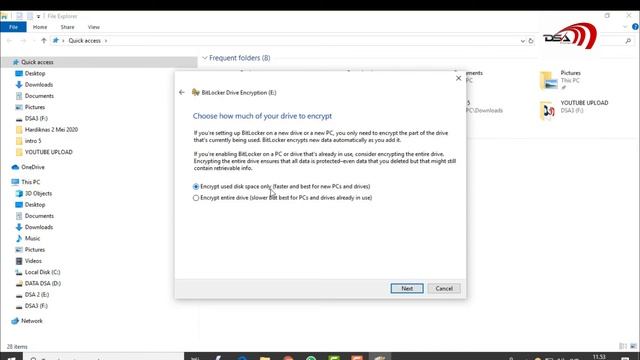Open Desktop under This PC
The height and width of the screenshot is (360, 640).
click(x=35, y=204)
